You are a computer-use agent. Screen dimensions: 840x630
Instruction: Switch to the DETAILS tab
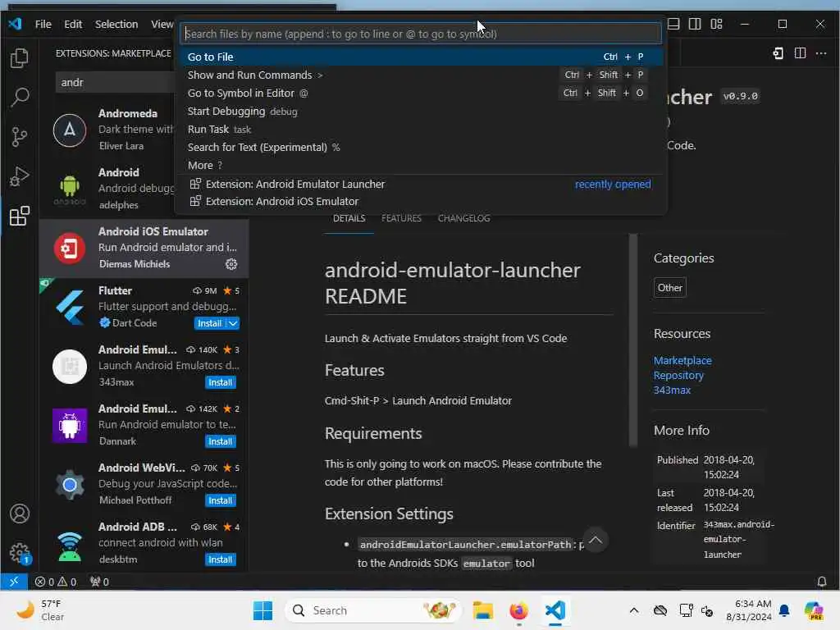click(349, 218)
